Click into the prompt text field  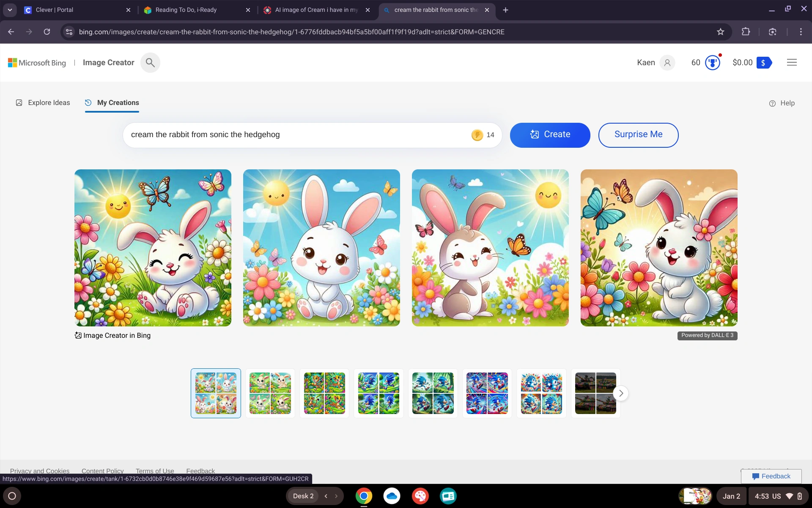click(296, 135)
